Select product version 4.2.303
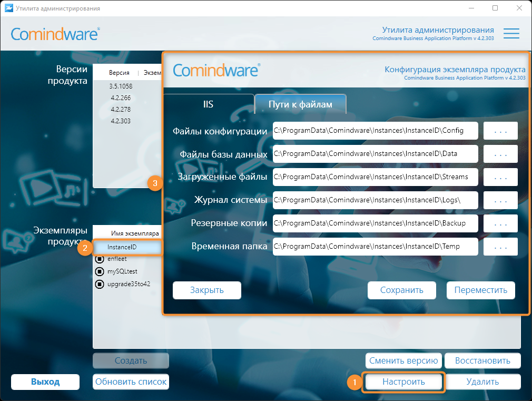This screenshot has height=401, width=532. pos(121,121)
